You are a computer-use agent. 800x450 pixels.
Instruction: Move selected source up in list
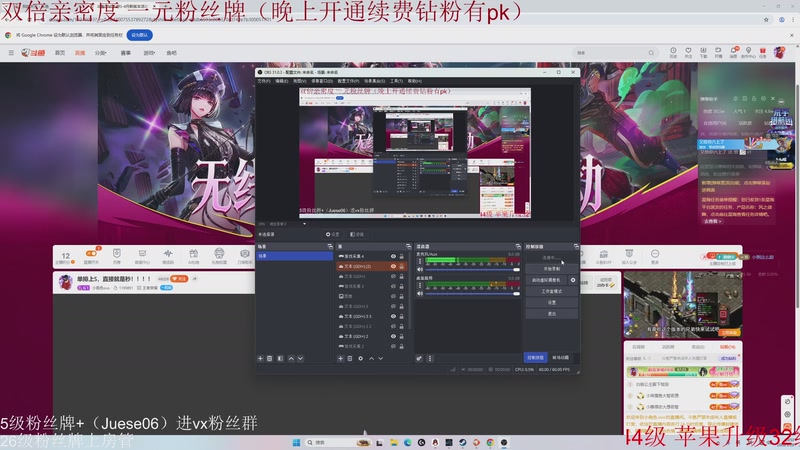(x=371, y=358)
